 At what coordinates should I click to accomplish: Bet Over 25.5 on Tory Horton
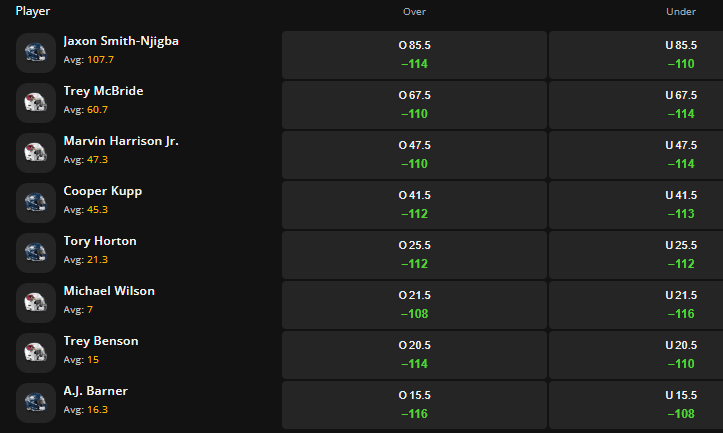point(414,255)
